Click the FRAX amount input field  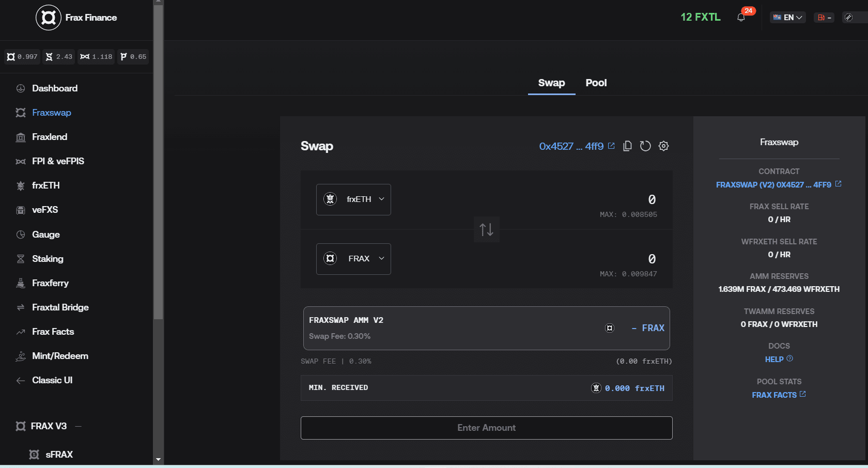tap(652, 259)
